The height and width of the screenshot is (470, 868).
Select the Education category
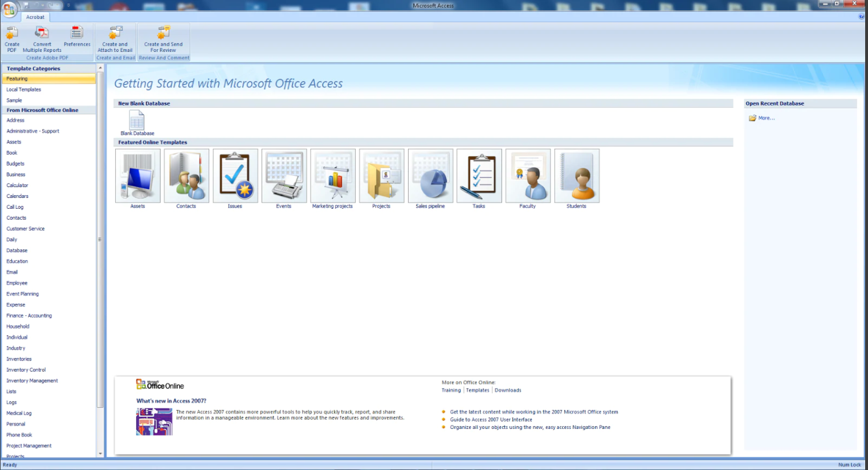[x=17, y=261]
